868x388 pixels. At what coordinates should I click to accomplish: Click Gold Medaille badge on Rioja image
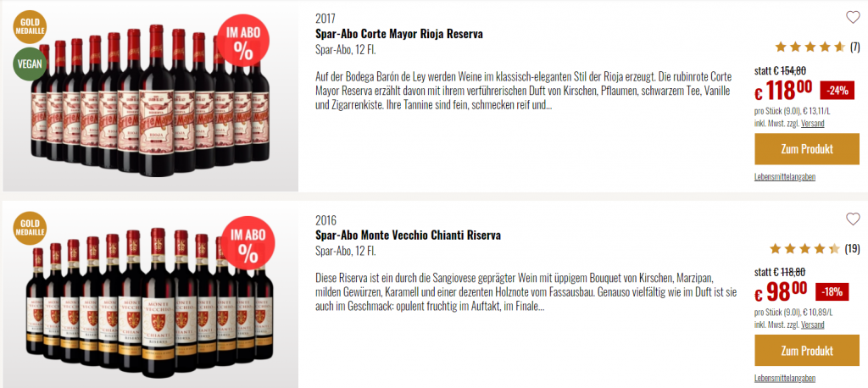pos(30,26)
